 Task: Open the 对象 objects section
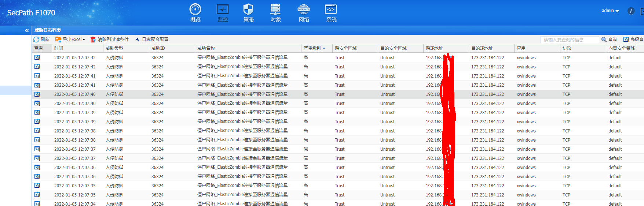(x=275, y=12)
